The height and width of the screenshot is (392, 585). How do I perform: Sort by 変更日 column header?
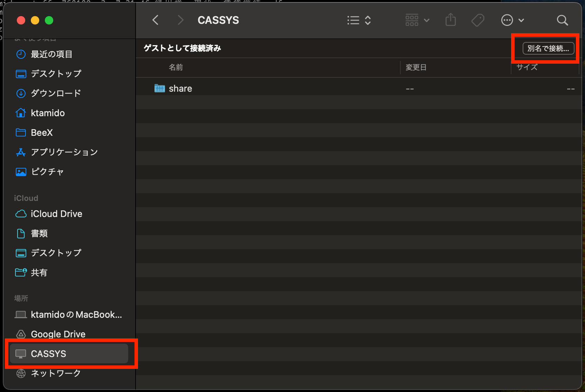pyautogui.click(x=416, y=67)
